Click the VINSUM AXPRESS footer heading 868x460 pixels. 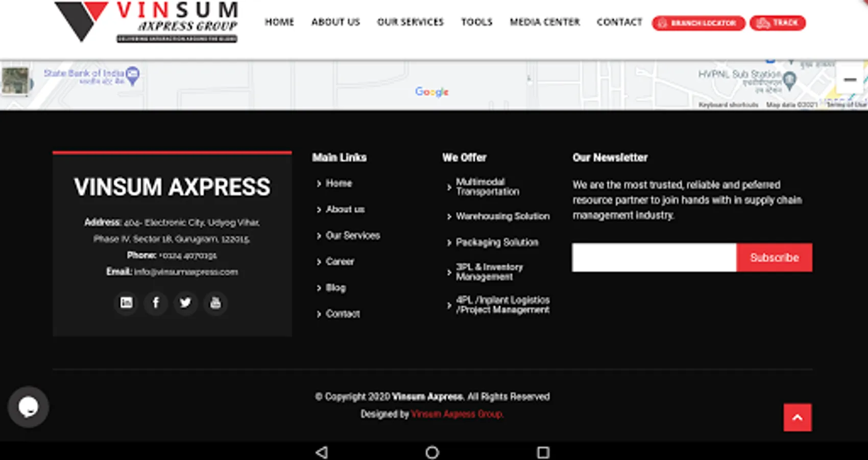click(x=172, y=187)
